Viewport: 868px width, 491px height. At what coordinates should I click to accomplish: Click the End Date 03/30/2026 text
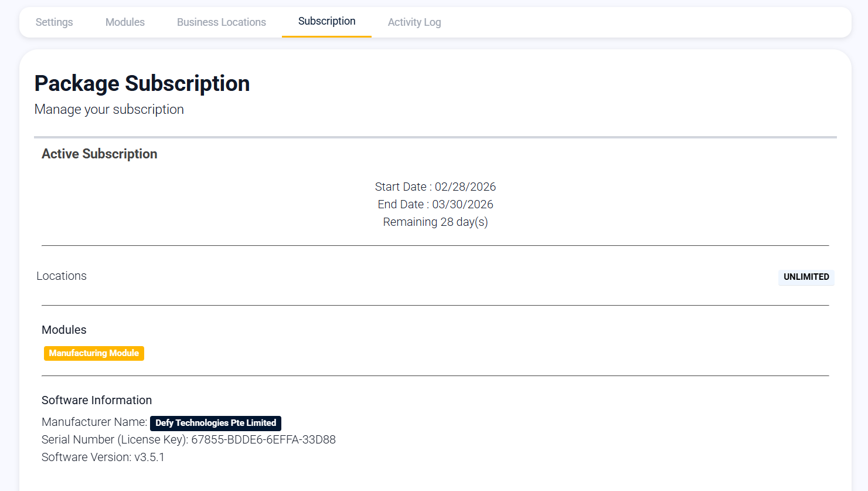click(435, 204)
